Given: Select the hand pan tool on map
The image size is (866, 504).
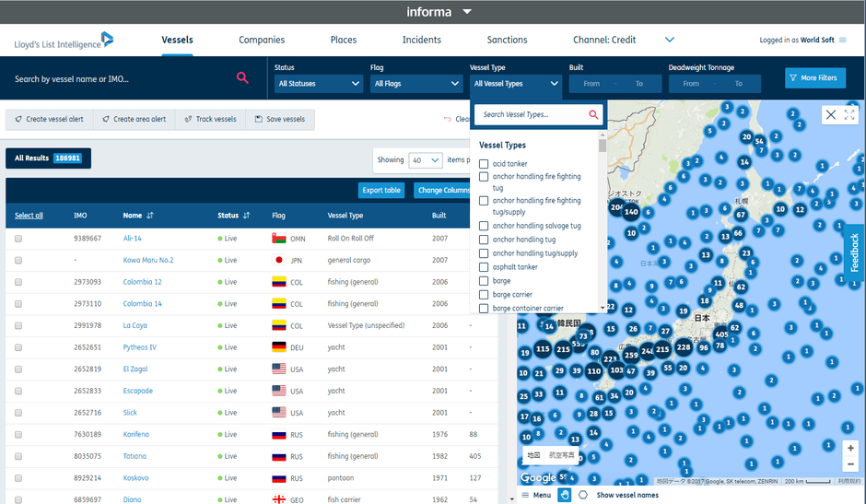Looking at the screenshot, I should point(564,495).
